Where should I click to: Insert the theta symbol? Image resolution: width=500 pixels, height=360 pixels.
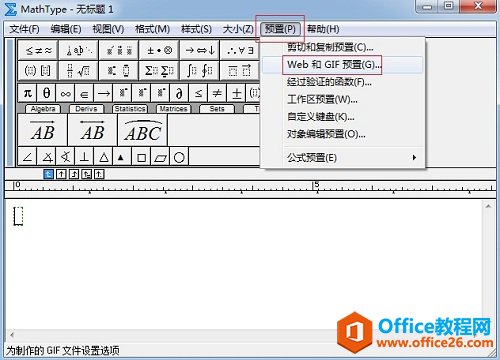click(47, 93)
